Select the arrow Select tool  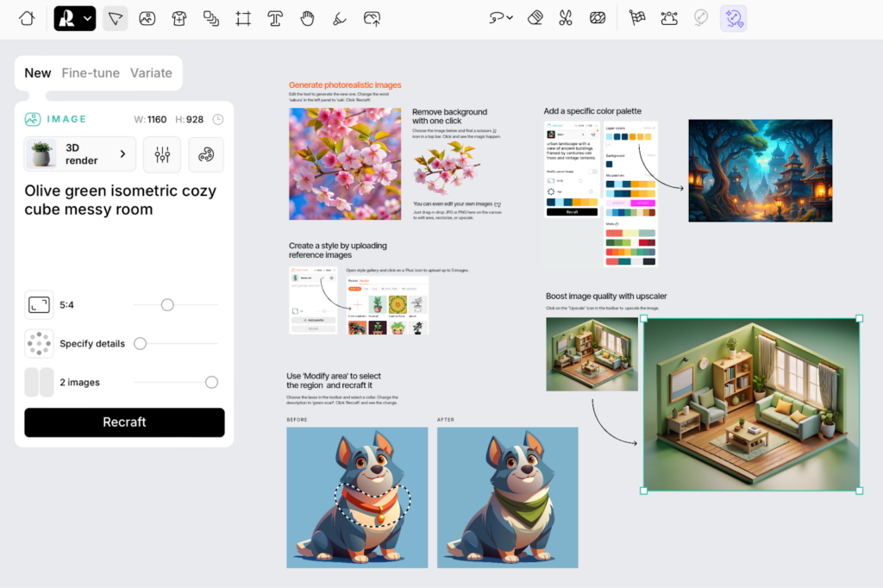115,18
